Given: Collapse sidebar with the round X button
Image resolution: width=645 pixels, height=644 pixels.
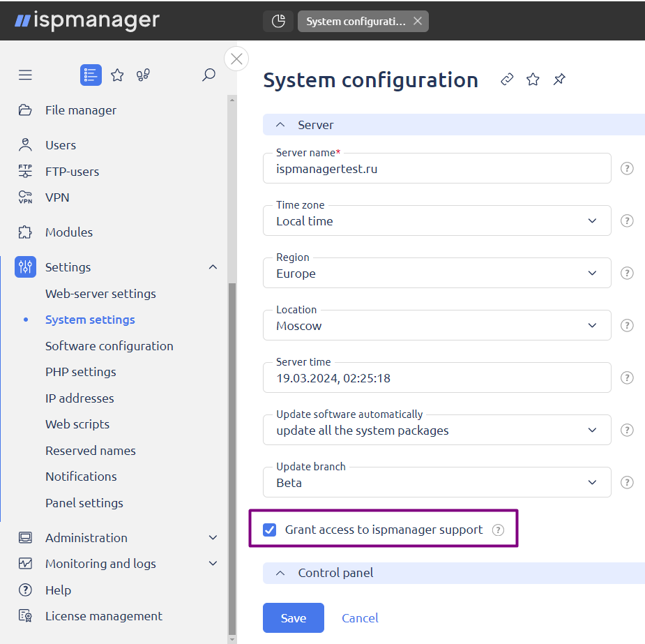Looking at the screenshot, I should 236,59.
